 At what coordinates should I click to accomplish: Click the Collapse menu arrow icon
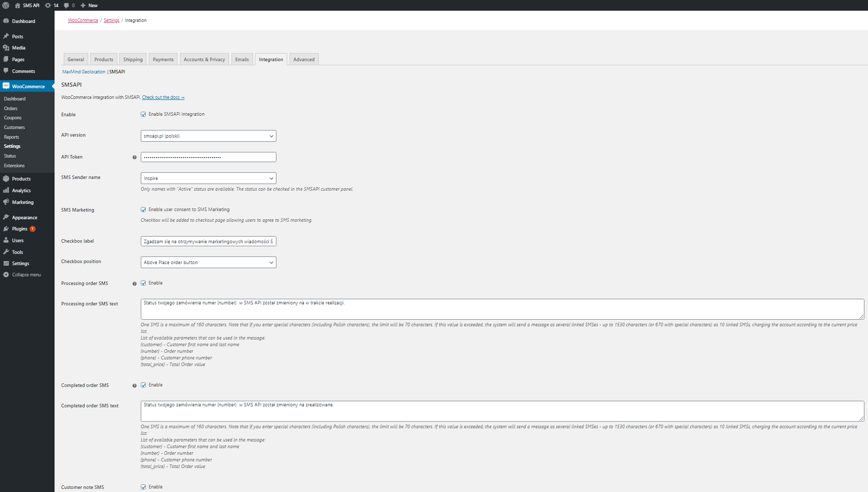6,274
